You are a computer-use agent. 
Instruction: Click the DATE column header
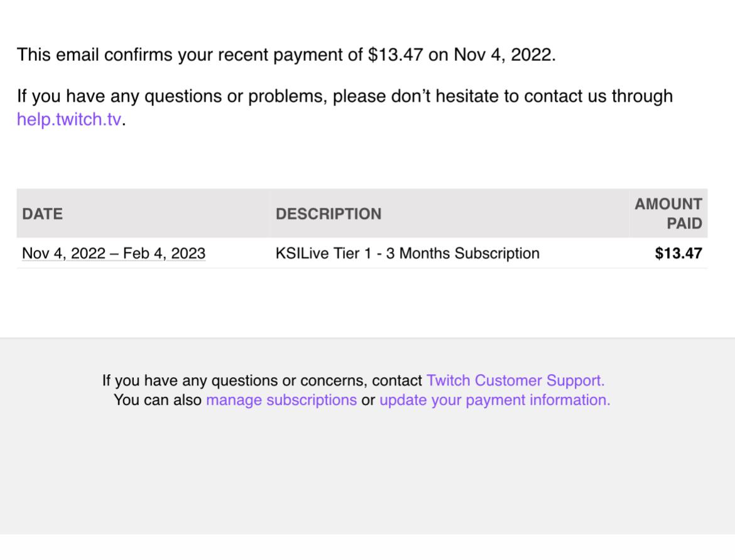click(42, 213)
